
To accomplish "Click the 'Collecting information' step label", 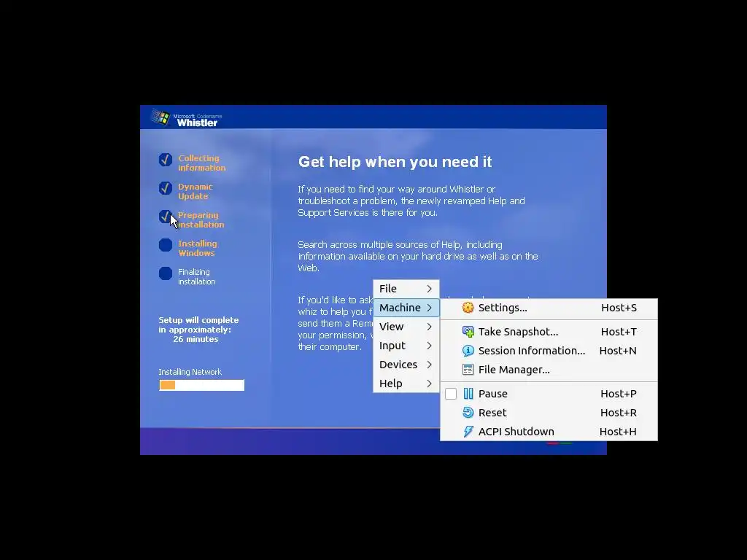I will click(x=202, y=163).
